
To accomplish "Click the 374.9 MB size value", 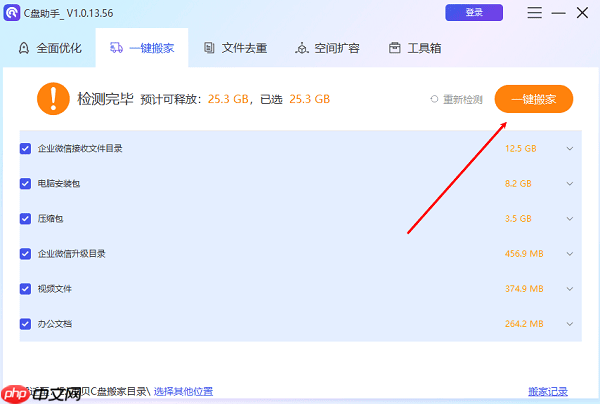I will (x=524, y=289).
